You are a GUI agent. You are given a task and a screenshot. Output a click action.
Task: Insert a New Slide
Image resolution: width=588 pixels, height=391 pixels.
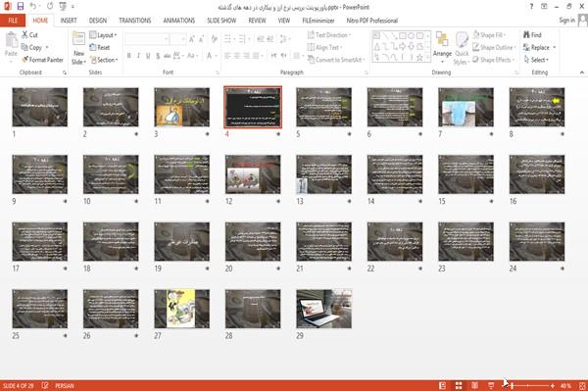(x=78, y=48)
